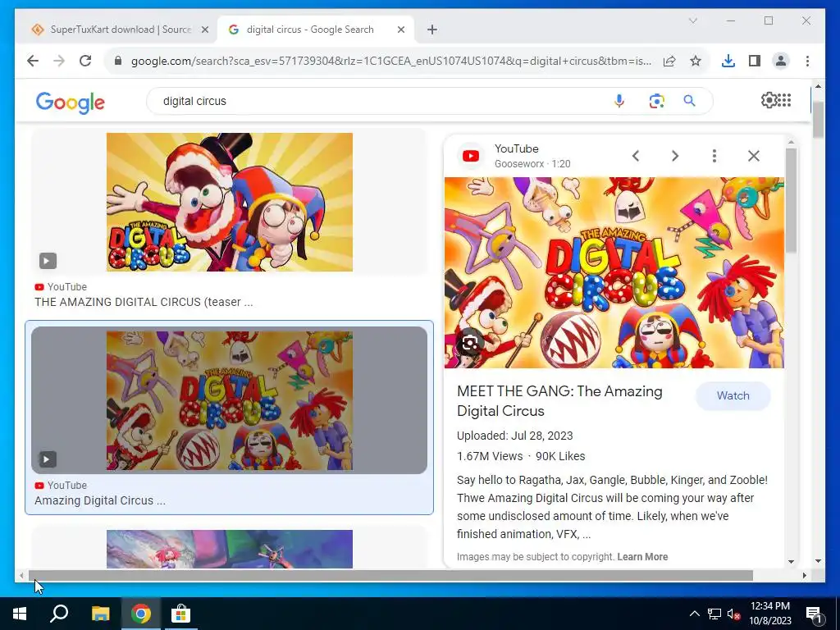Screen dimensions: 840x630
Task: Open Chrome three-dot menu
Action: click(x=807, y=61)
